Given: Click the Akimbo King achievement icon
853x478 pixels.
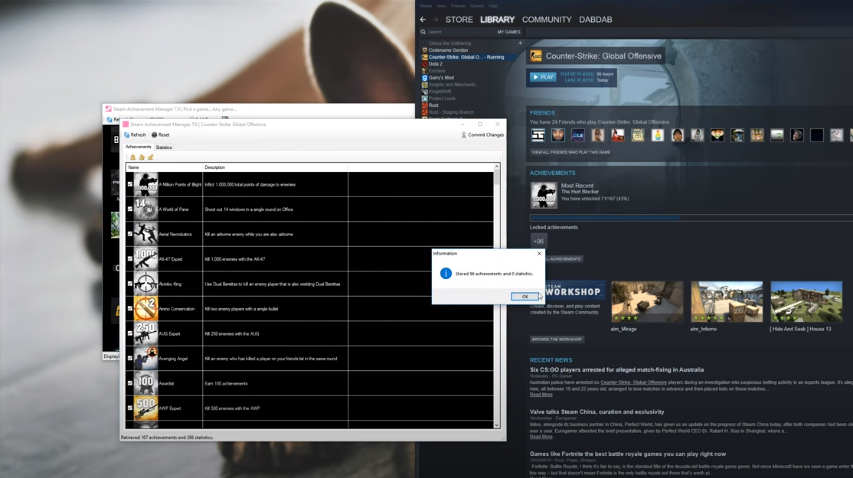Looking at the screenshot, I should click(x=146, y=284).
